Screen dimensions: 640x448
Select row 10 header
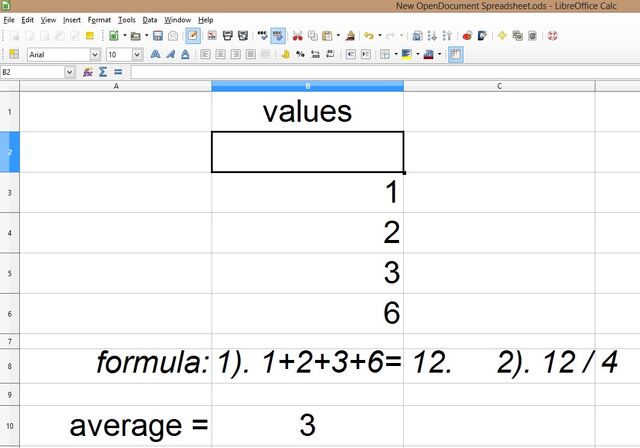pos(10,426)
